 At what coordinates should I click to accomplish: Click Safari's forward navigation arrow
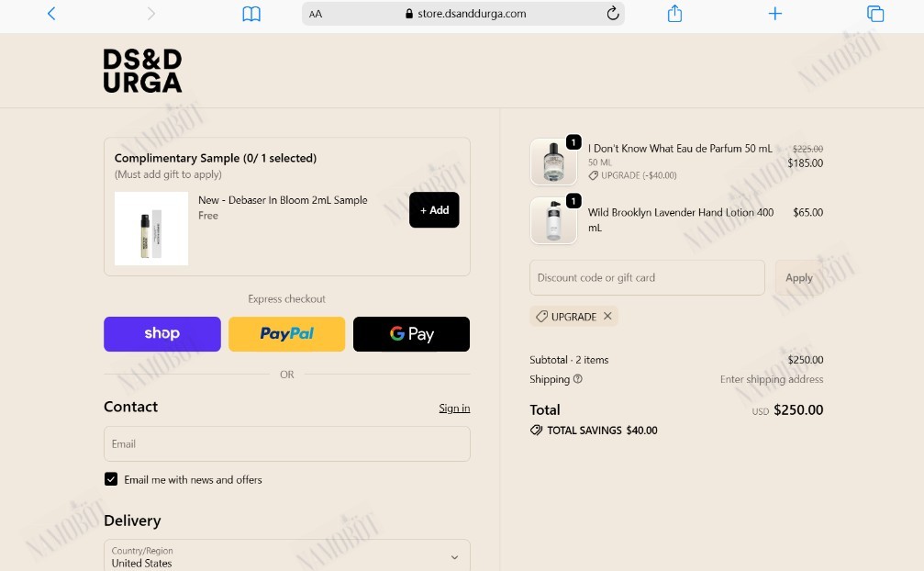point(150,14)
